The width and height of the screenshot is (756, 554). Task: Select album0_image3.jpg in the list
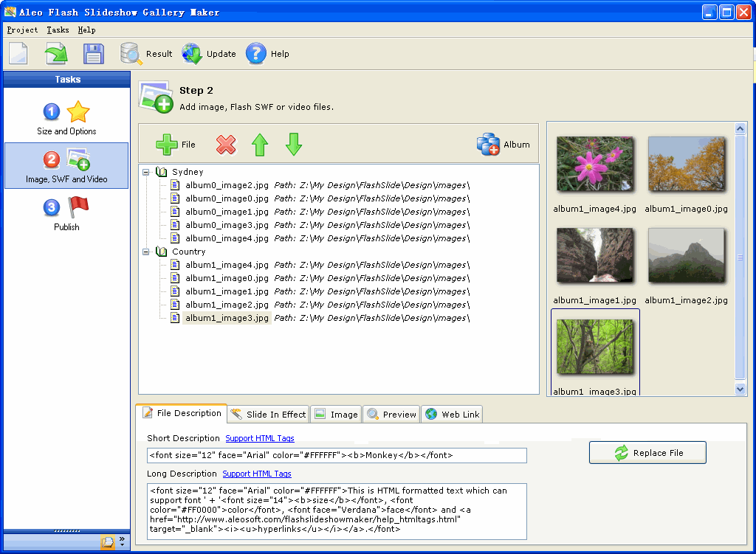pyautogui.click(x=227, y=225)
